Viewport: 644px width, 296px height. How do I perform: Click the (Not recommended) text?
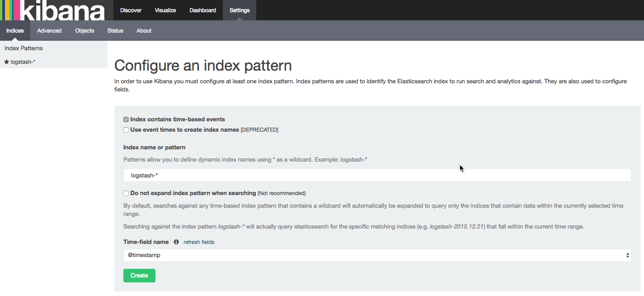(x=282, y=193)
